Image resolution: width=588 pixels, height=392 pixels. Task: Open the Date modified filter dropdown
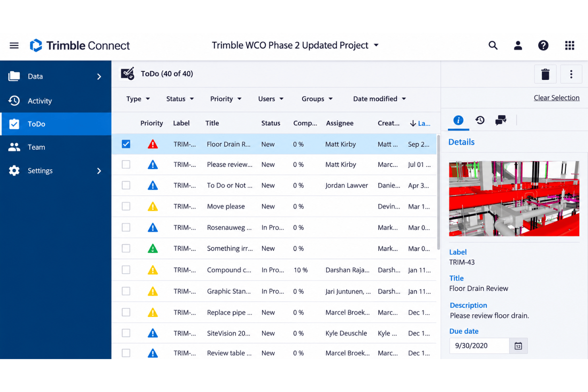(x=379, y=99)
